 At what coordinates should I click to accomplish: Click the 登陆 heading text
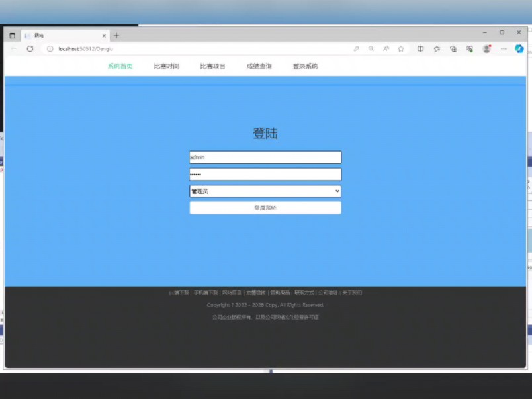click(265, 134)
